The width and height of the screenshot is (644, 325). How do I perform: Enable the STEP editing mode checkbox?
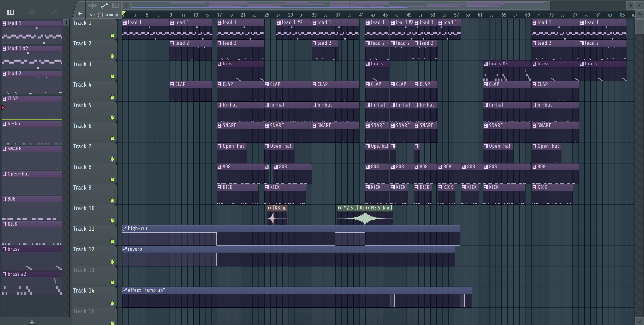[100, 15]
